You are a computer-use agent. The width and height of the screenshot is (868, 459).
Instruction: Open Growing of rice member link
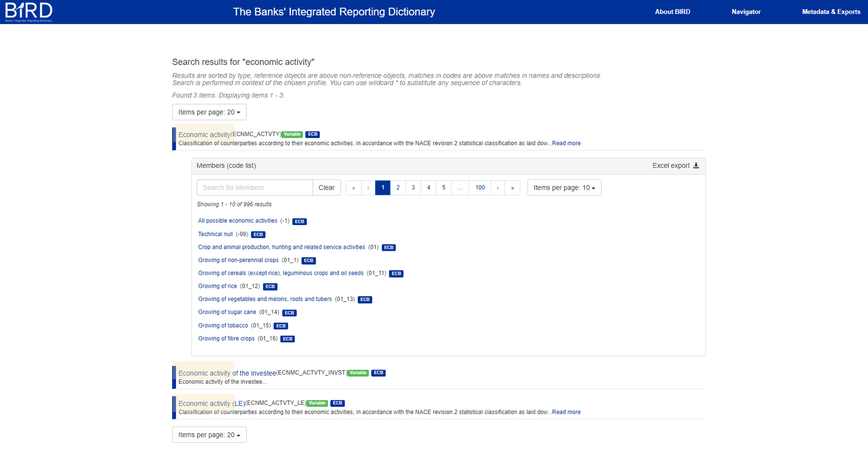tap(217, 286)
